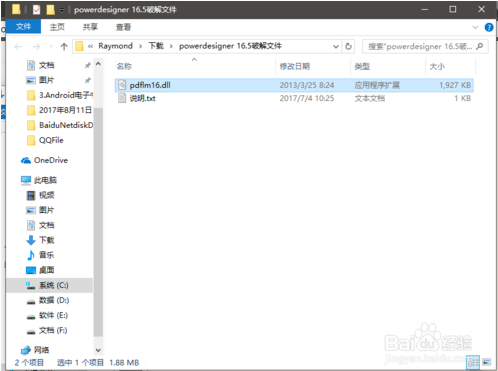Viewport: 498px width, 371px height.
Task: Select the pdflm16.dll file
Action: point(294,85)
